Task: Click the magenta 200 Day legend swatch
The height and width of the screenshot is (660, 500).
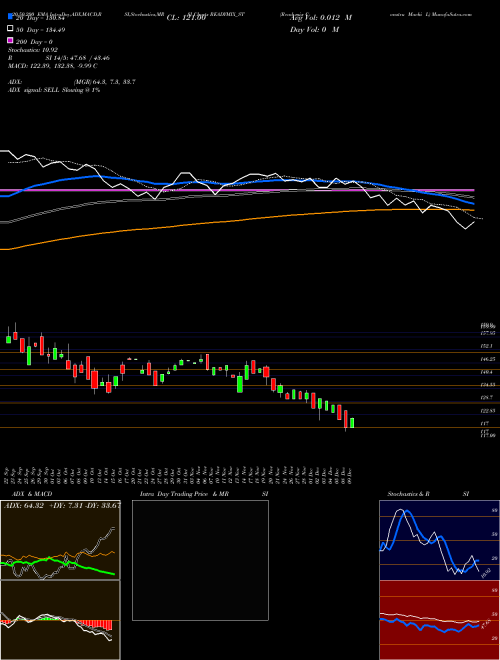Action: tap(10, 41)
